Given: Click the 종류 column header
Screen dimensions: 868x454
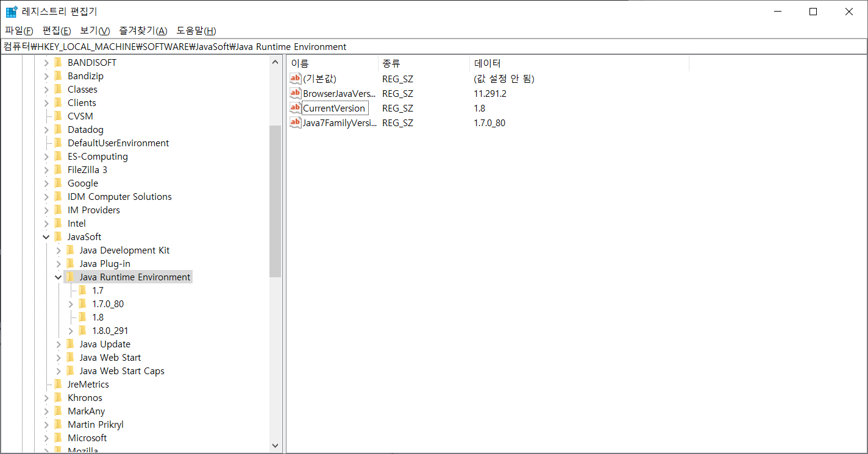Looking at the screenshot, I should pyautogui.click(x=424, y=63).
